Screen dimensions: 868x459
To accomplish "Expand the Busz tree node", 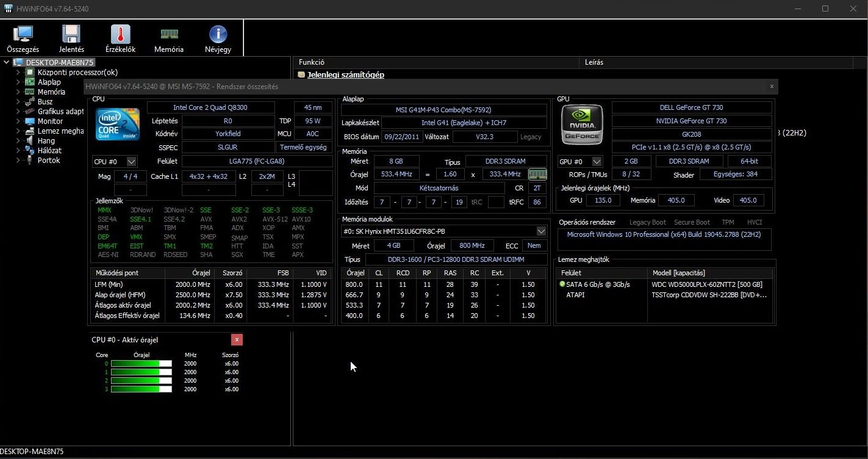I will click(x=18, y=101).
